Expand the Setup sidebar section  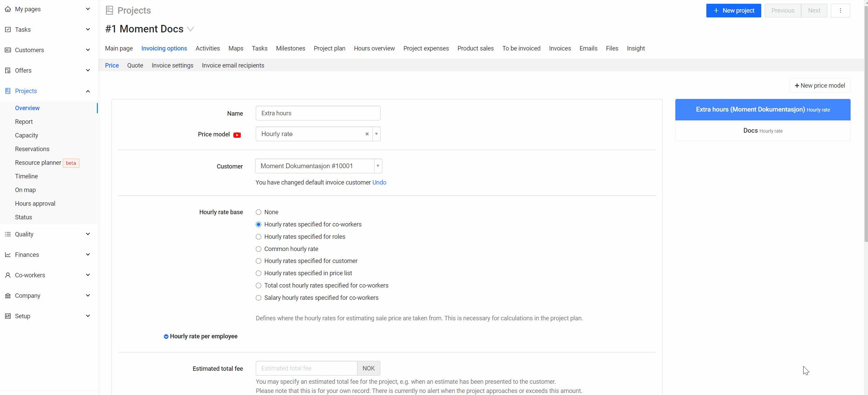click(88, 316)
